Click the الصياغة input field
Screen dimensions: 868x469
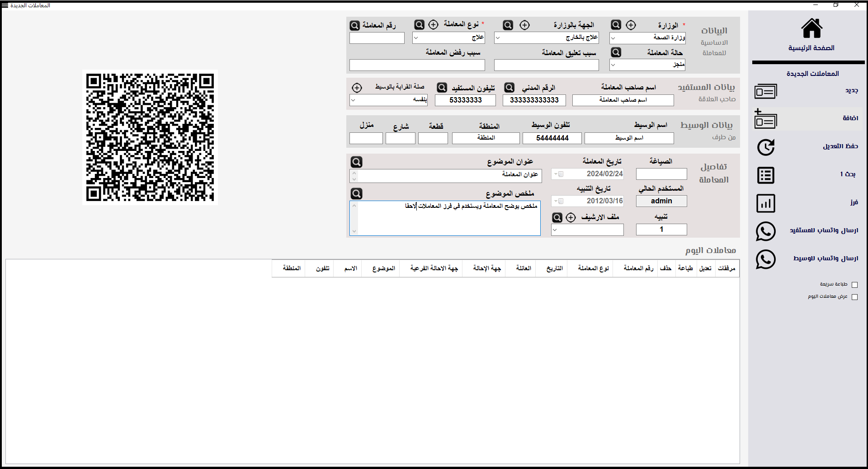(x=661, y=174)
